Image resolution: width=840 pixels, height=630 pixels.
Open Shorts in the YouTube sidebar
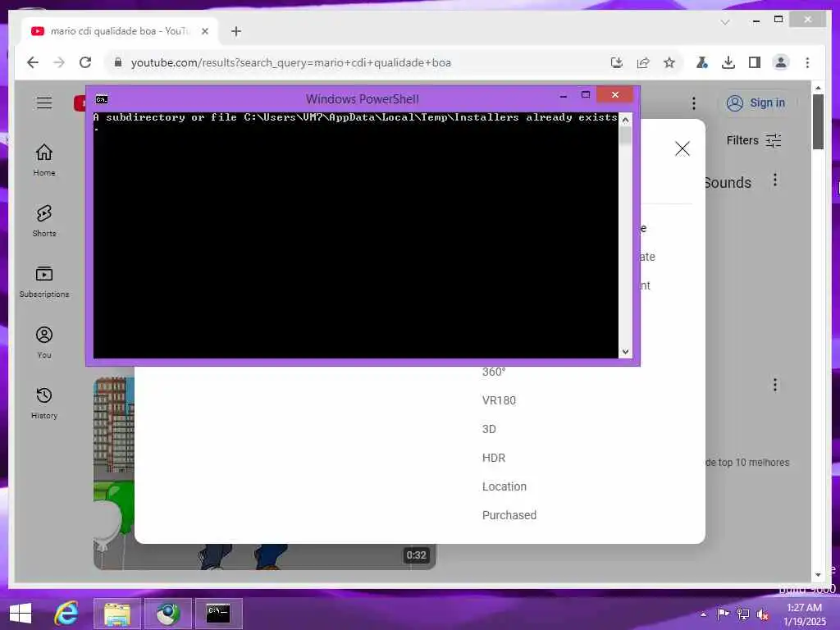44,220
